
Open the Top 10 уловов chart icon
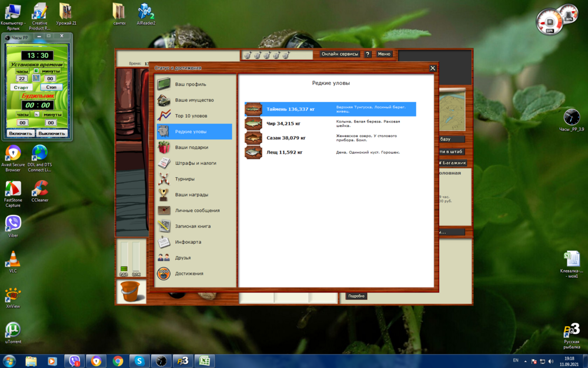164,115
